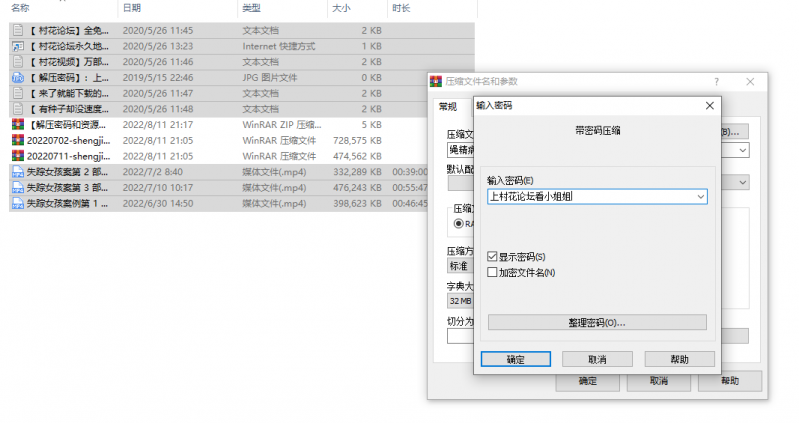Select the RAR format radio button

pyautogui.click(x=460, y=223)
